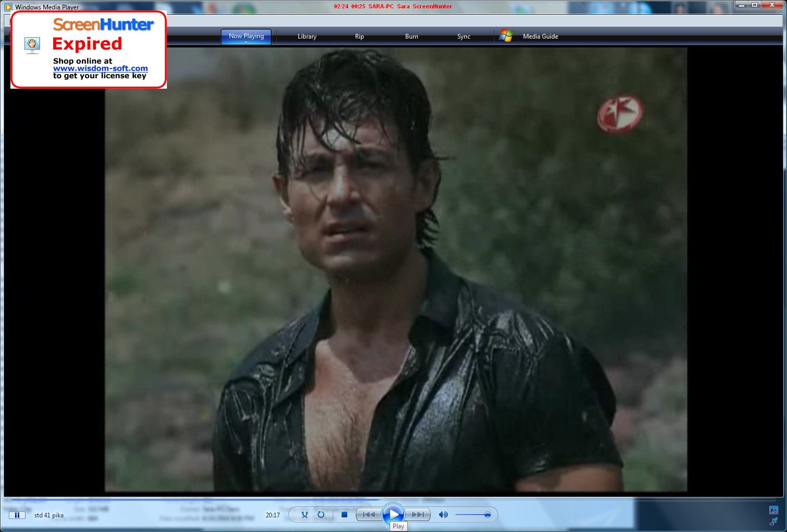Click the Windows logo next to Media Guide
The height and width of the screenshot is (532, 787).
pyautogui.click(x=505, y=36)
